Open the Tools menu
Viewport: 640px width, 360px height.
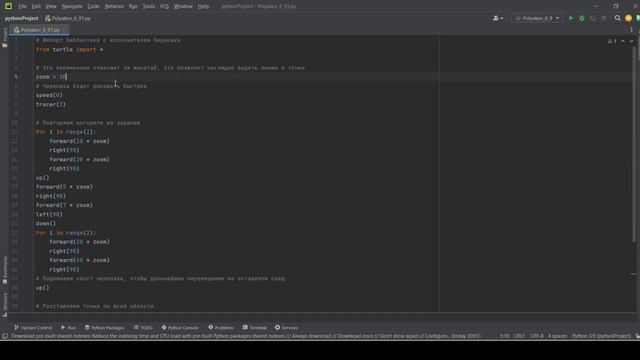[149, 6]
